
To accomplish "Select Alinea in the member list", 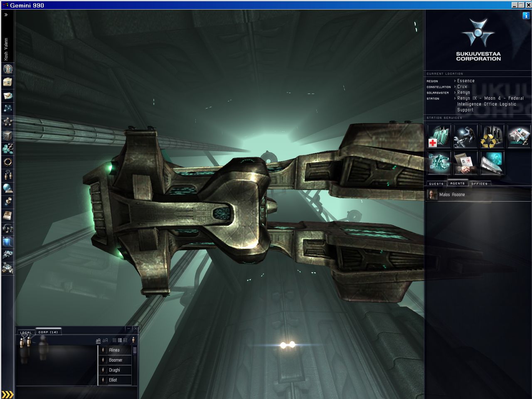I will (115, 350).
